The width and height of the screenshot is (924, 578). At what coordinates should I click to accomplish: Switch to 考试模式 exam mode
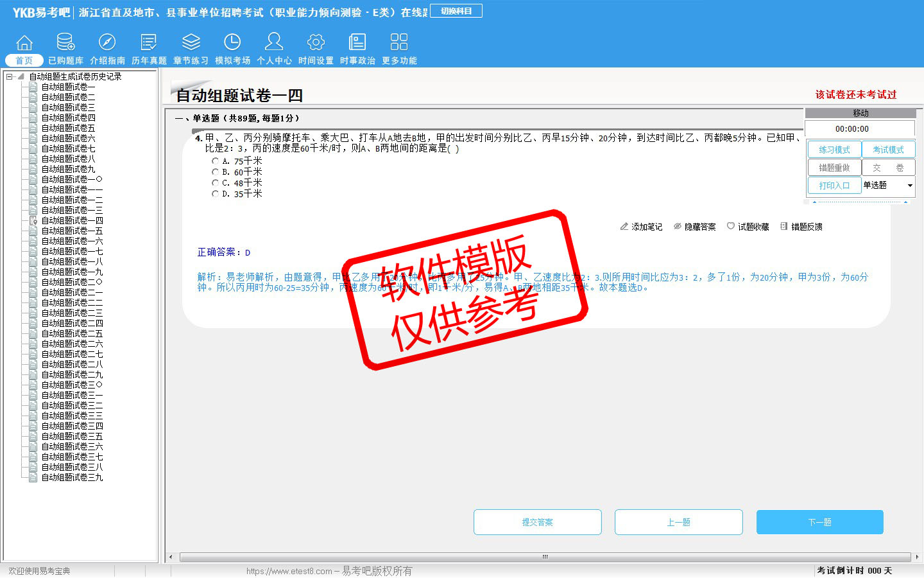point(888,150)
